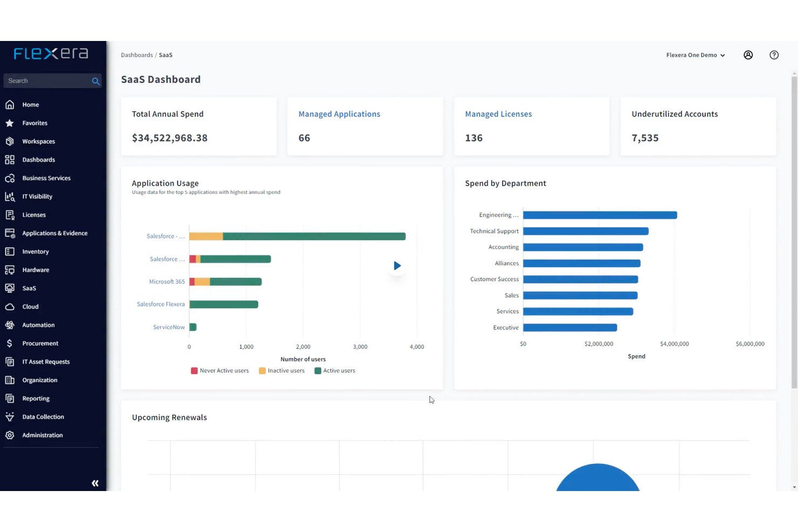798x532 pixels.
Task: Click the 7,535 underutilized accounts value
Action: [645, 138]
